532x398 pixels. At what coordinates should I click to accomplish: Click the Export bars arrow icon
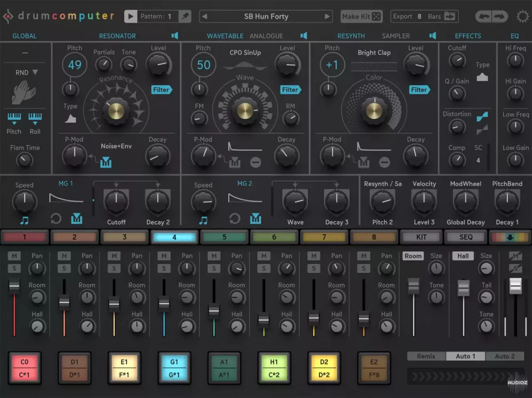(450, 16)
